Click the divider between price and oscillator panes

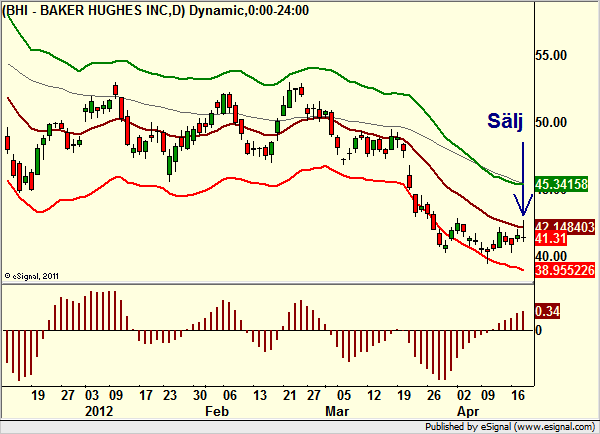(268, 284)
